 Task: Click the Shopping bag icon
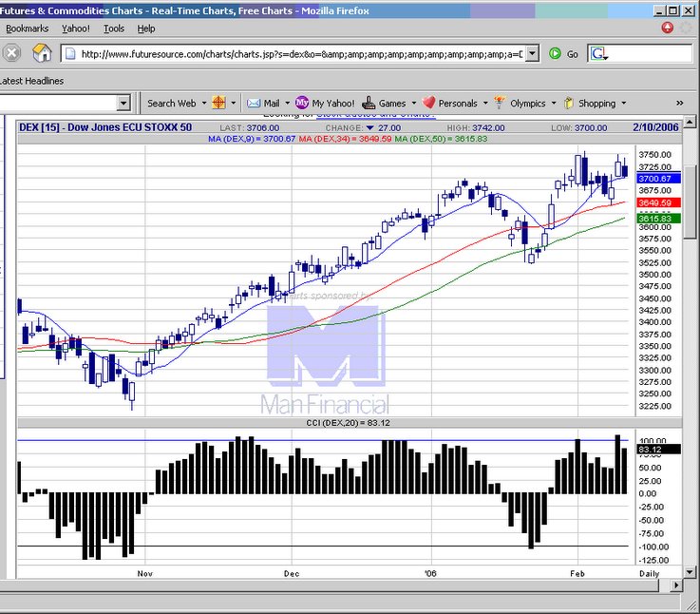568,104
